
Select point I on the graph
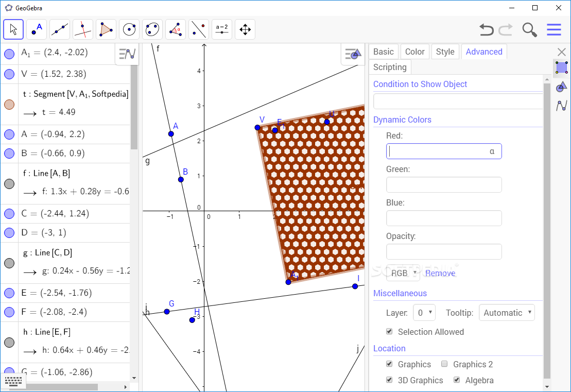pyautogui.click(x=355, y=286)
